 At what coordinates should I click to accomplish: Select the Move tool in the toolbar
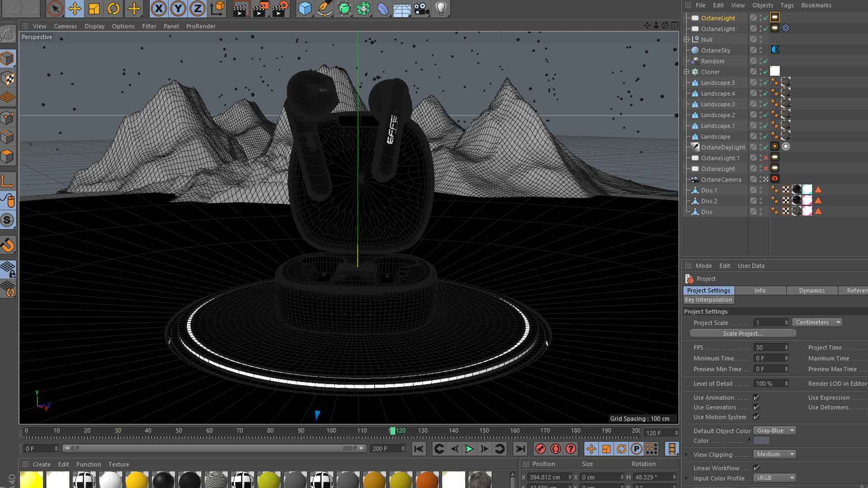(x=75, y=8)
